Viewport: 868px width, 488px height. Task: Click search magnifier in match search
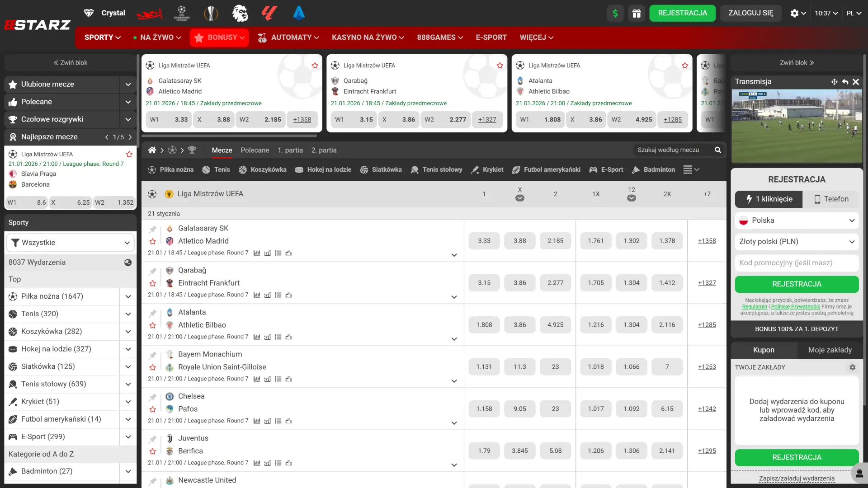click(717, 150)
